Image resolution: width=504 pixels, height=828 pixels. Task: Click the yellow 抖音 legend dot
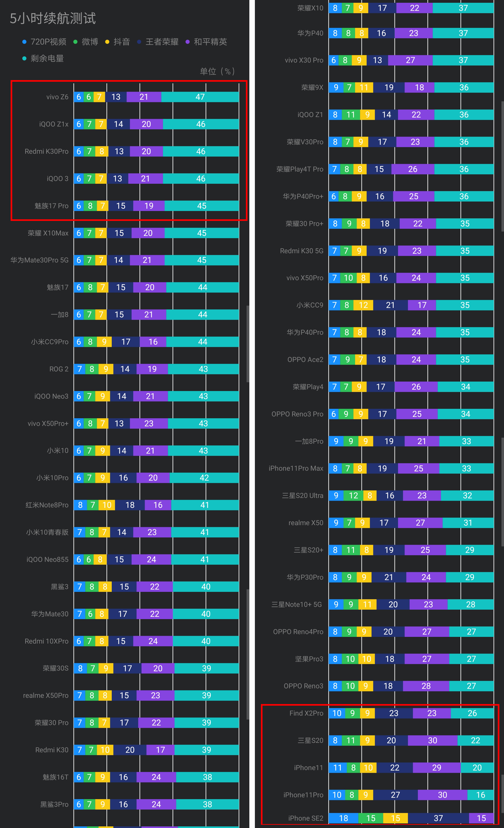(x=107, y=42)
